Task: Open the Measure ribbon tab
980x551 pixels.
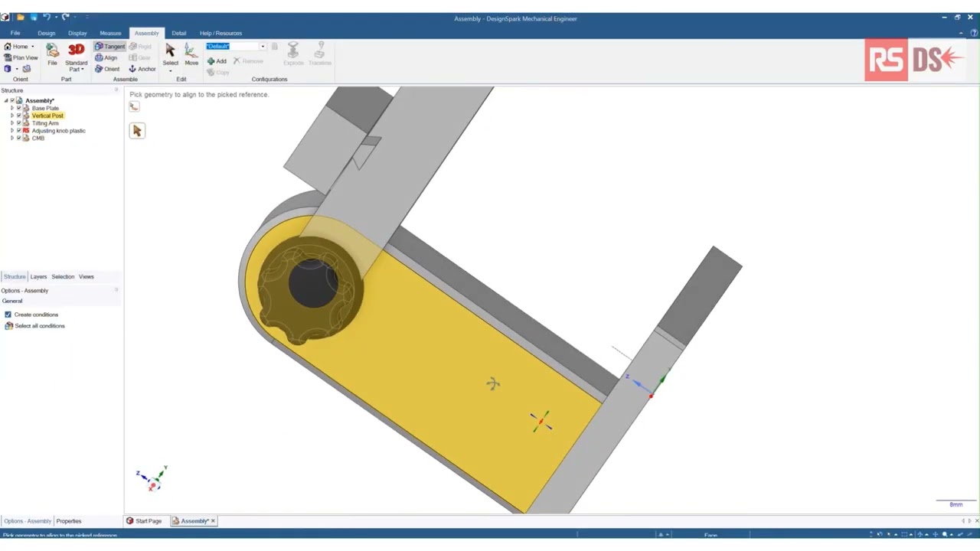Action: 110,33
